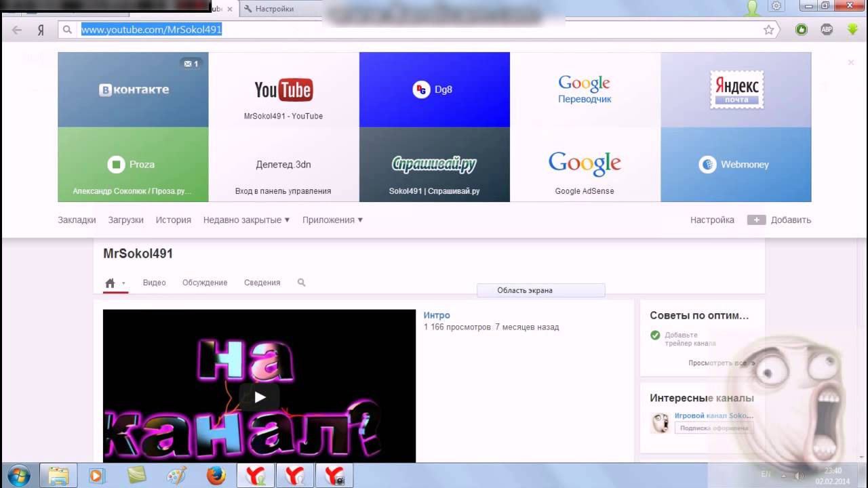Click the green user profile icon
This screenshot has width=868, height=488.
(753, 8)
